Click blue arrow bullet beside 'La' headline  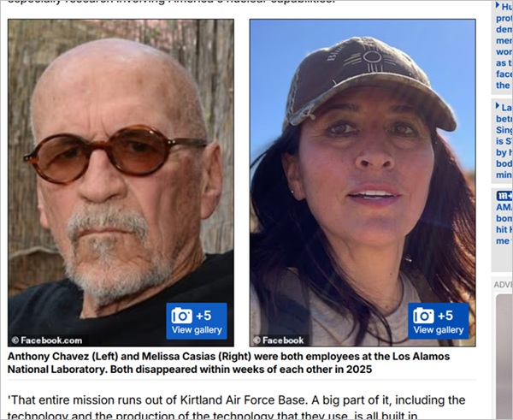[x=498, y=106]
